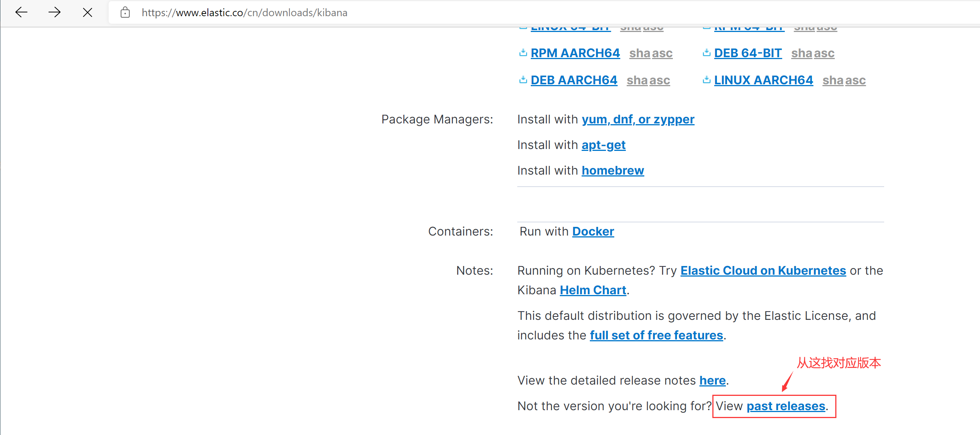This screenshot has width=980, height=435.
Task: Click the 'Containers:' label
Action: click(x=461, y=231)
